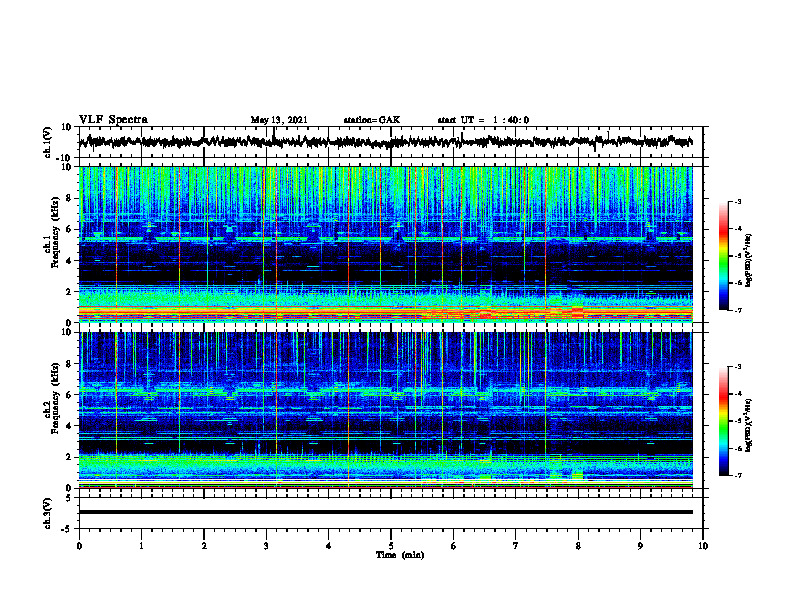Click time axis tick label "5"
The width and height of the screenshot is (792, 612).
391,546
